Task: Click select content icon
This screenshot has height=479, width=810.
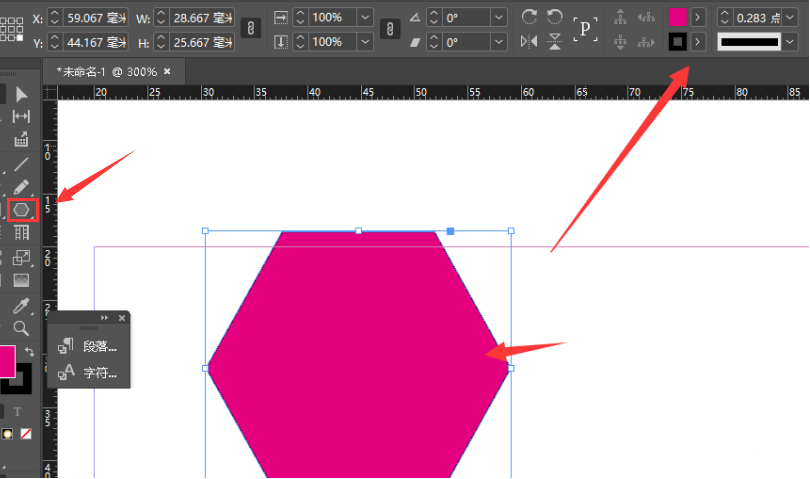Action: pyautogui.click(x=620, y=41)
